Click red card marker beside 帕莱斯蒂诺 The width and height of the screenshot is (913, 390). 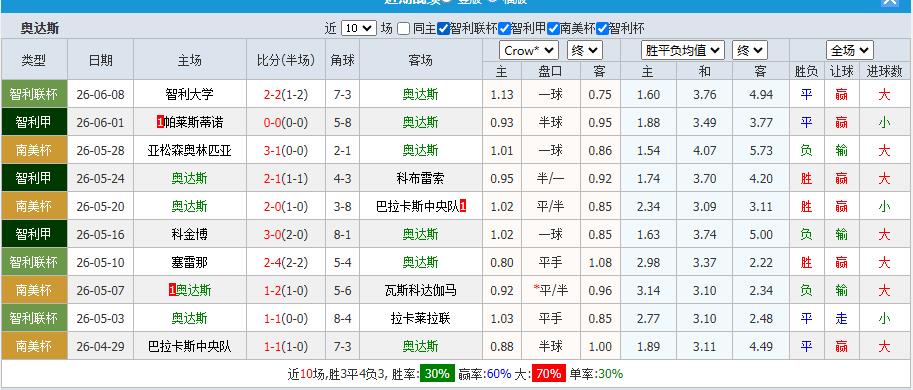tap(160, 122)
